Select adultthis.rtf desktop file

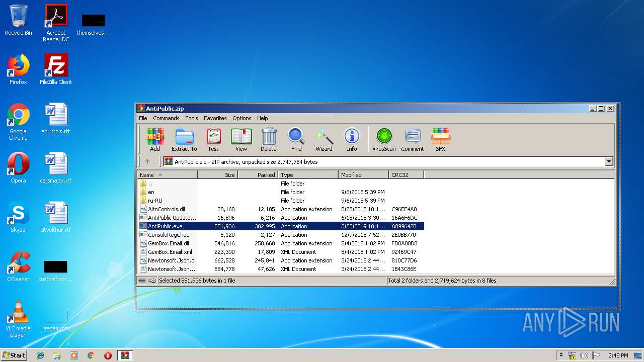[56, 119]
